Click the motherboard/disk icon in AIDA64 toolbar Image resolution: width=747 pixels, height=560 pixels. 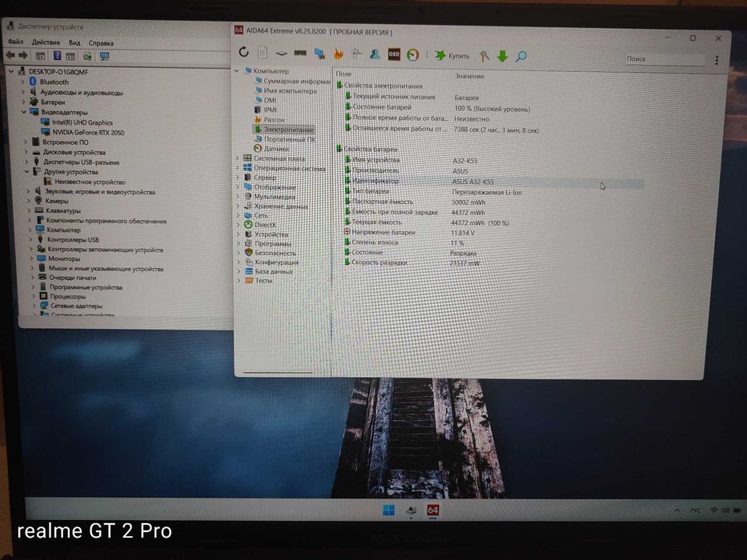tap(281, 53)
